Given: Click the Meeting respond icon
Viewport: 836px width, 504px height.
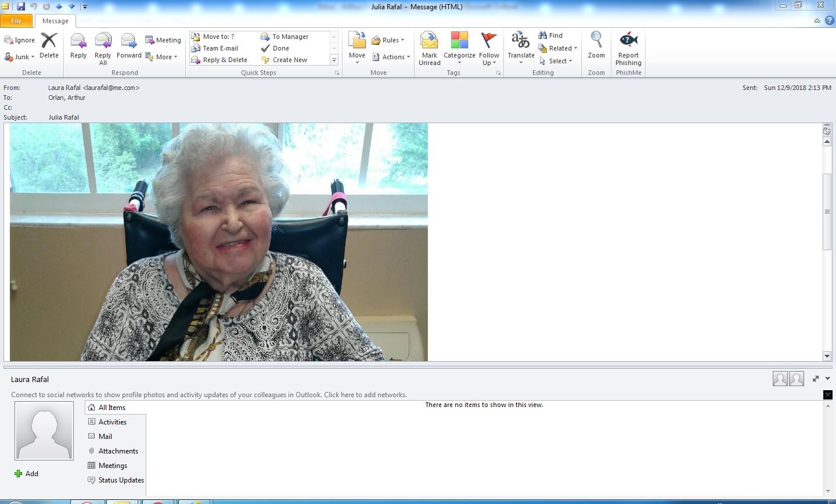Looking at the screenshot, I should coord(164,39).
